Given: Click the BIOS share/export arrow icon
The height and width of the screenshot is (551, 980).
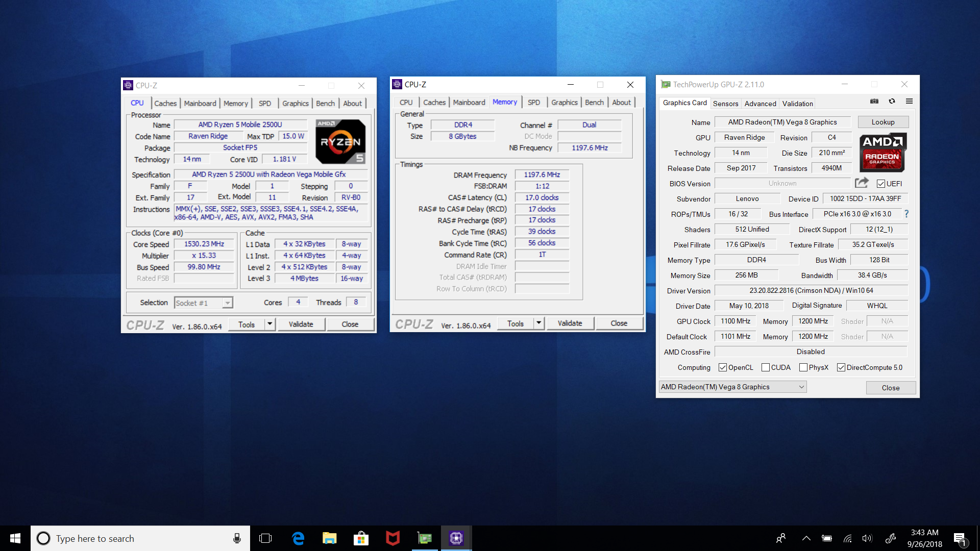Looking at the screenshot, I should click(862, 183).
